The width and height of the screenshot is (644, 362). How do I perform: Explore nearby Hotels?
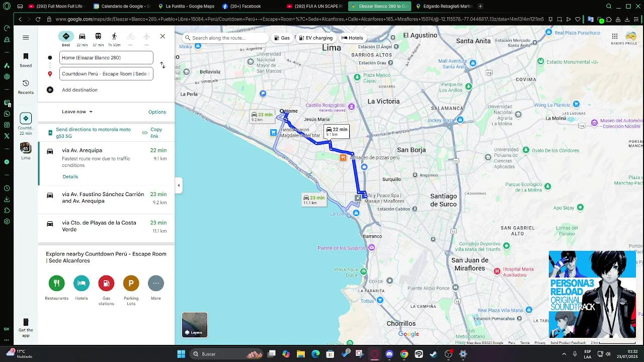(82, 288)
